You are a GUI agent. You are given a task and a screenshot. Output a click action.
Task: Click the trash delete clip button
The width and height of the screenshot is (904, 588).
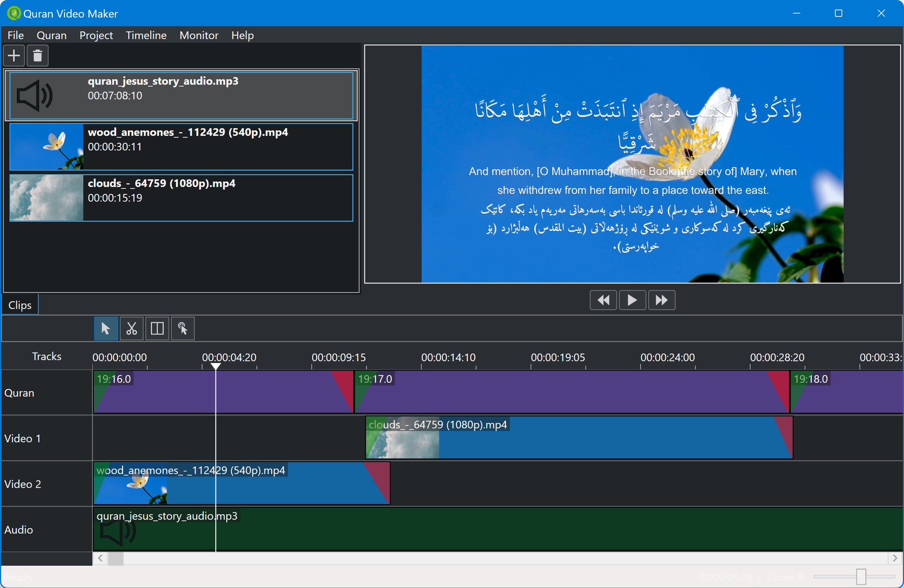[37, 56]
